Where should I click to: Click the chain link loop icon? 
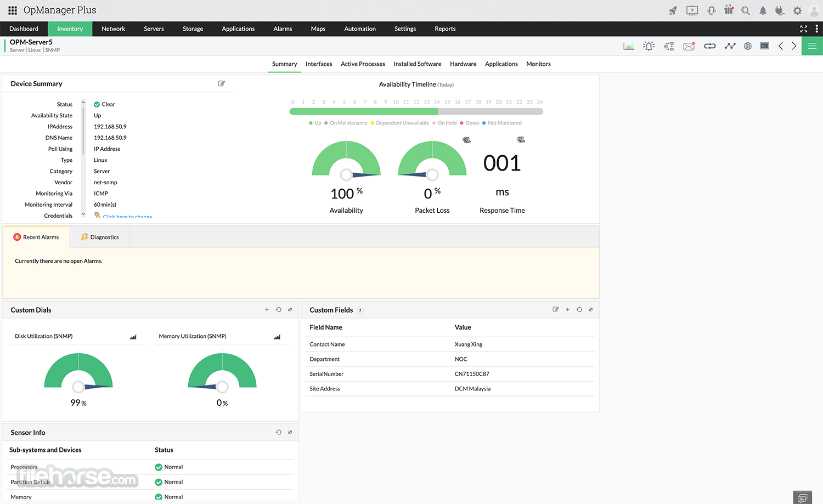click(710, 46)
